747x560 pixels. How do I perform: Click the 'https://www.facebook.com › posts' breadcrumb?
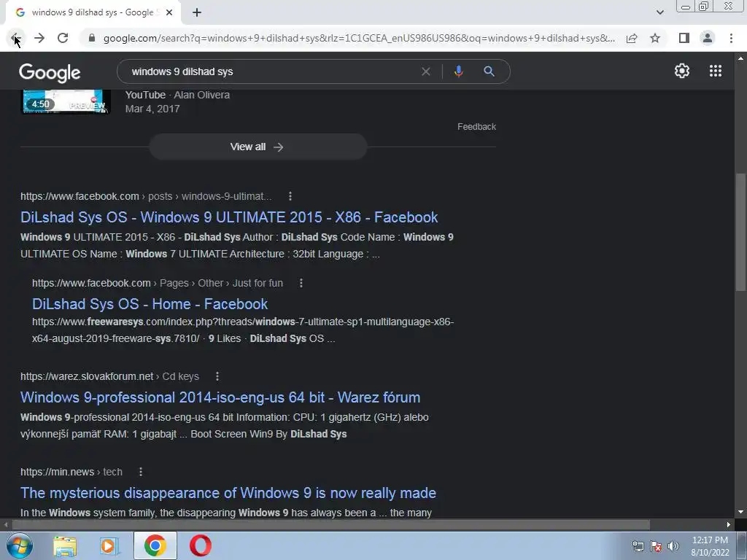point(146,196)
